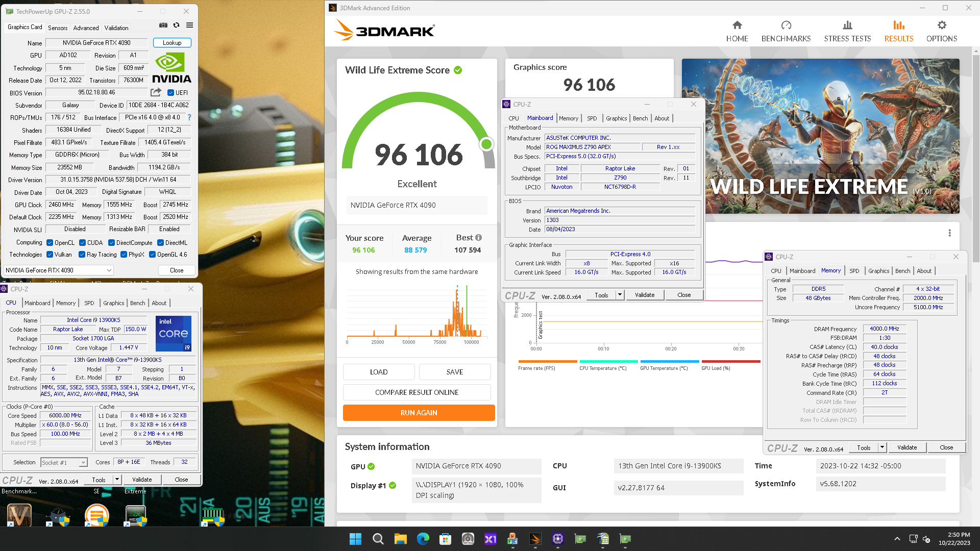The height and width of the screenshot is (551, 980).
Task: Toggle the UEFI checkbox in GPU-Z
Action: point(171,93)
